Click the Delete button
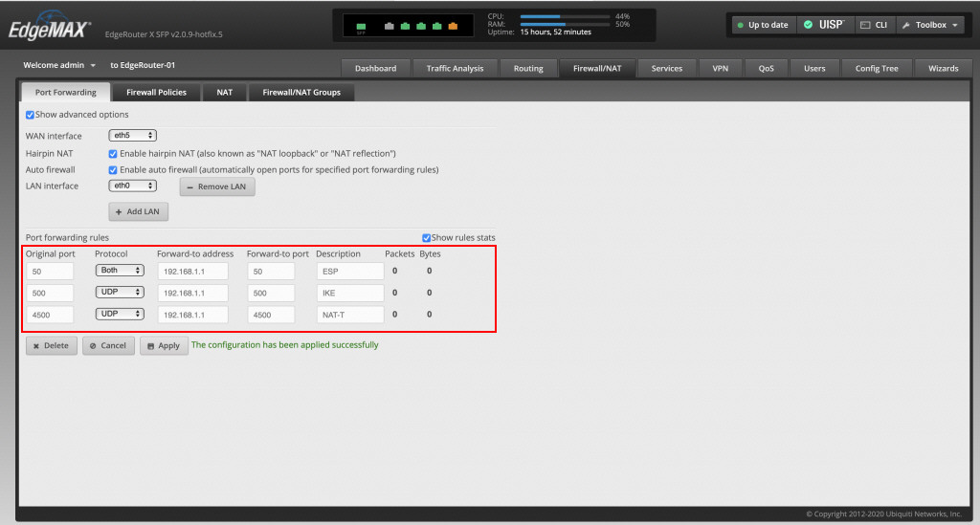Image resolution: width=980 pixels, height=525 pixels. point(52,346)
